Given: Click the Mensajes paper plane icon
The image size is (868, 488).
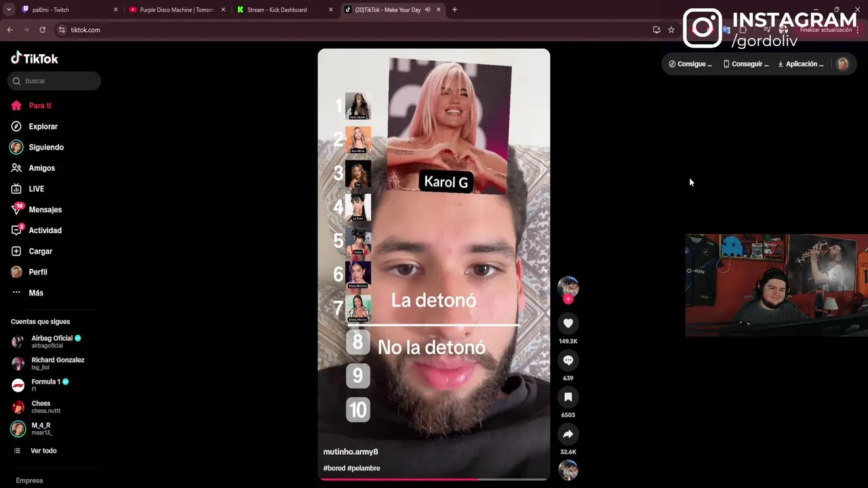Looking at the screenshot, I should tap(16, 209).
